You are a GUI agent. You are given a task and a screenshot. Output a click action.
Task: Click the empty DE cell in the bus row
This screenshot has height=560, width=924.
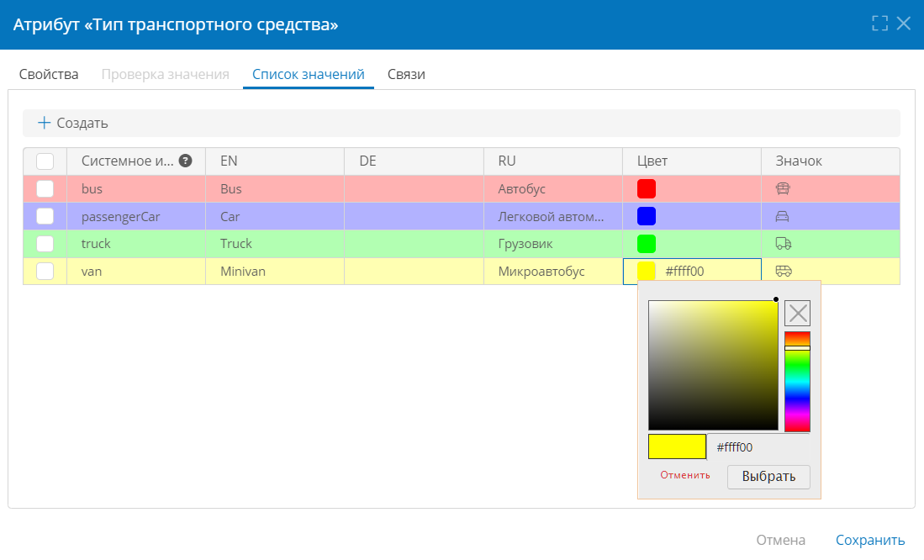[414, 188]
